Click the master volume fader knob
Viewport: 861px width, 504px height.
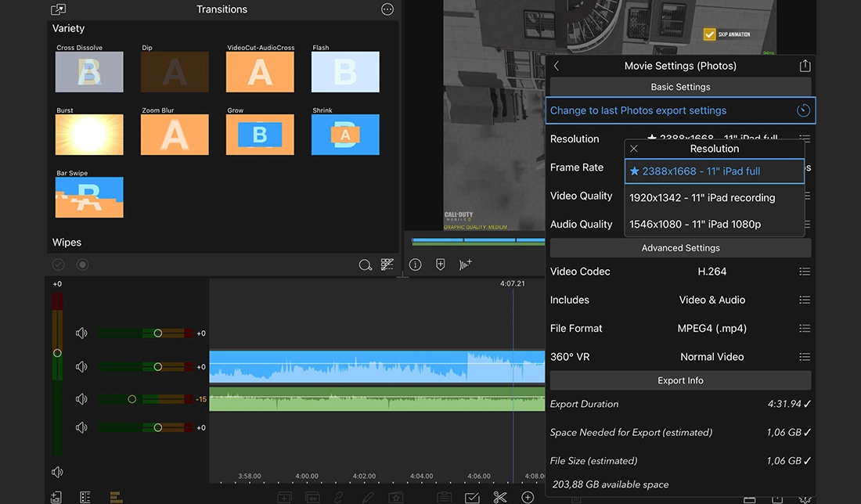(x=57, y=353)
